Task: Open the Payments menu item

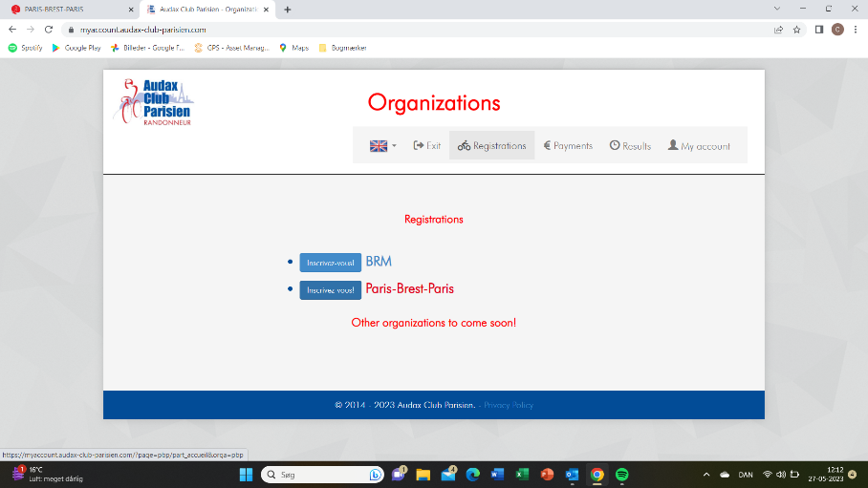Action: (568, 145)
